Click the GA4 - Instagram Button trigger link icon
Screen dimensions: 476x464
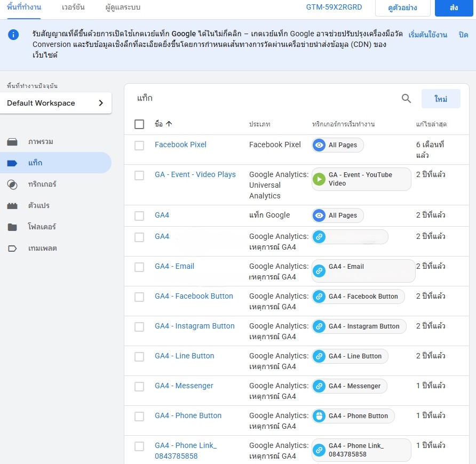coord(319,326)
